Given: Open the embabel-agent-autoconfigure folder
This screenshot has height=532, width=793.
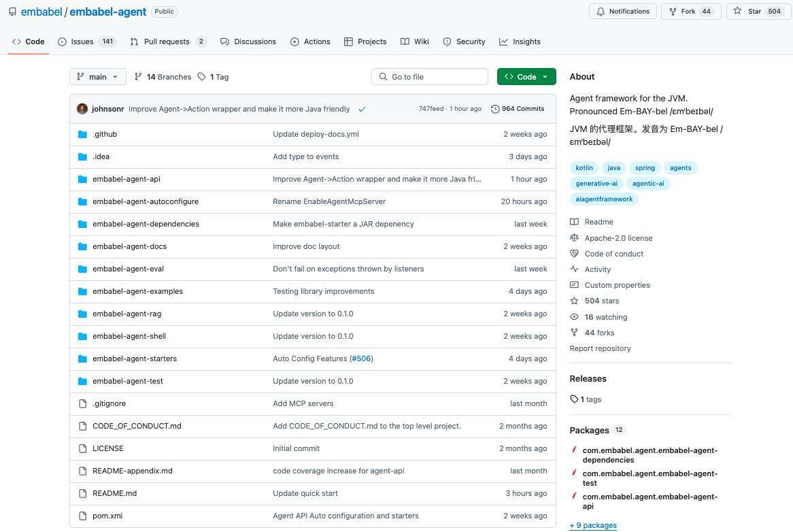Looking at the screenshot, I should (146, 202).
